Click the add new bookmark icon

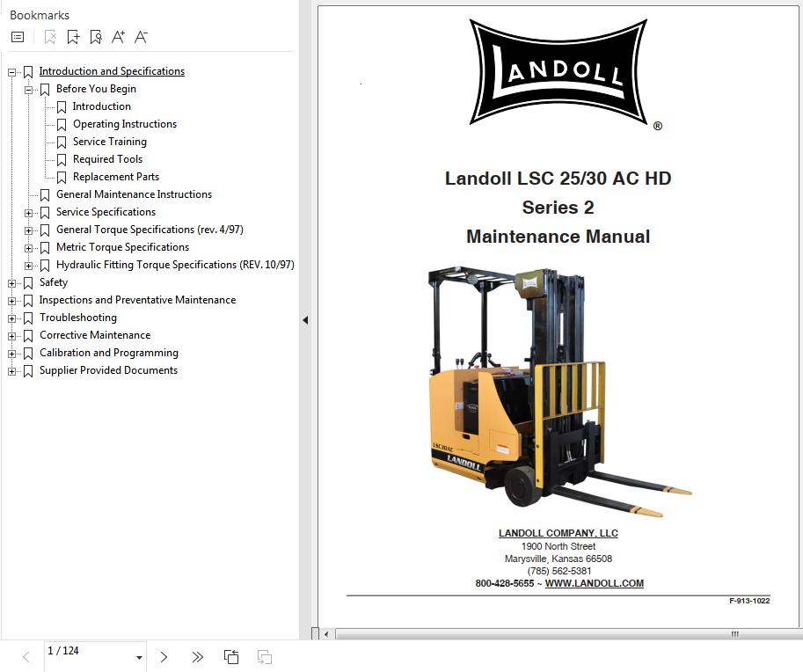(73, 37)
